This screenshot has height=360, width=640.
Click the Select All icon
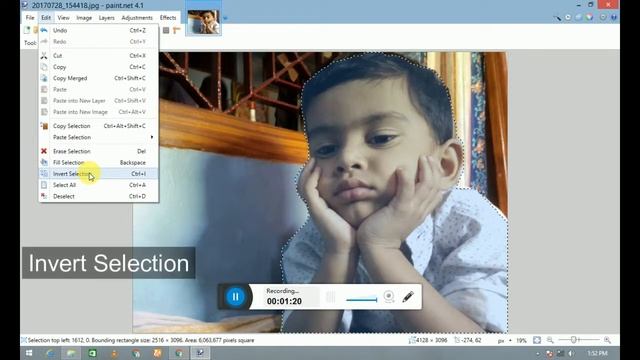click(x=44, y=185)
